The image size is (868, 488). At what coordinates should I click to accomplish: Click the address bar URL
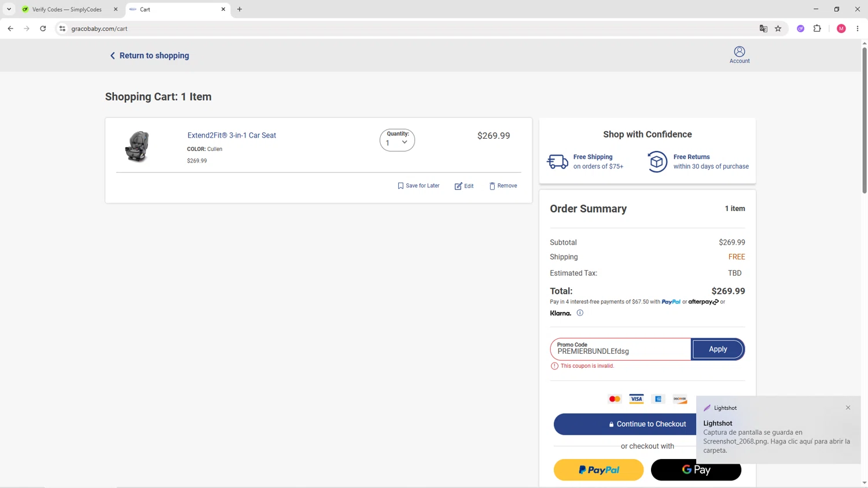click(x=100, y=28)
